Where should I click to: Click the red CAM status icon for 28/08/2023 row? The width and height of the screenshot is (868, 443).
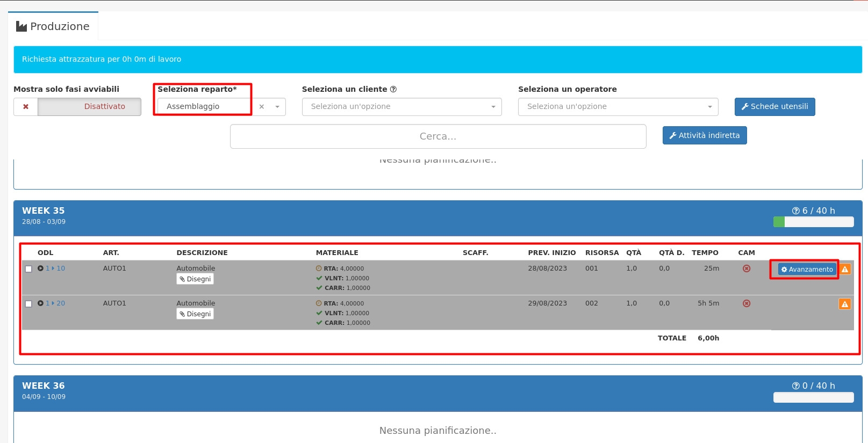(x=746, y=268)
